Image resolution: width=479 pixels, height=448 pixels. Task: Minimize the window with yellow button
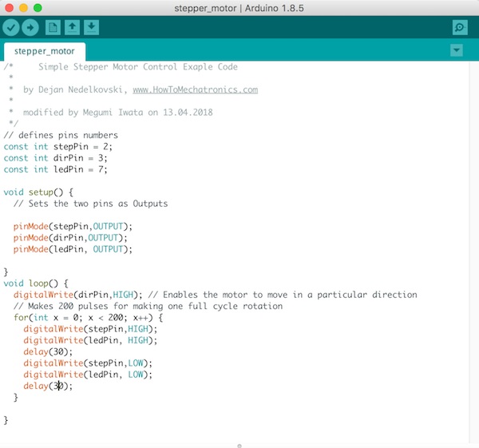(x=23, y=8)
